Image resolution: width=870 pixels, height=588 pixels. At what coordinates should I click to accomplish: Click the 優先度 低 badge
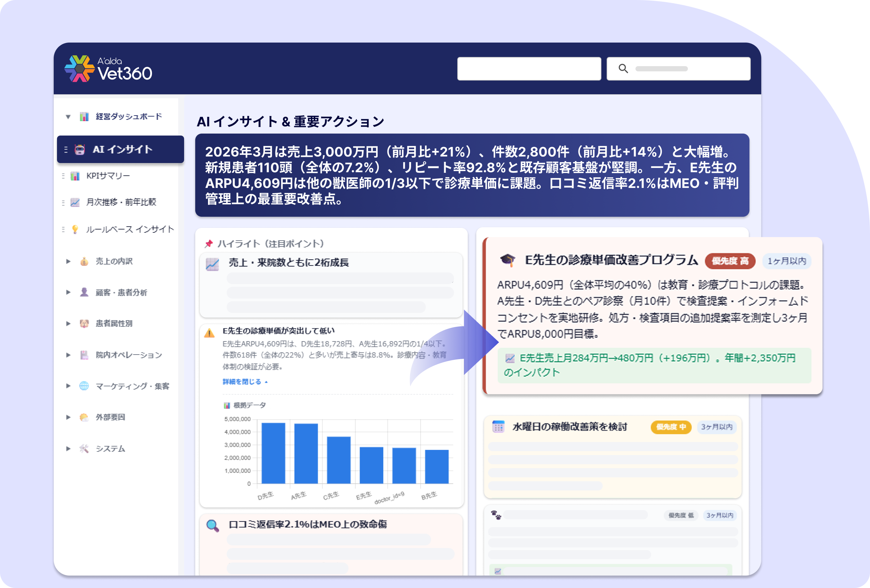pos(681,515)
